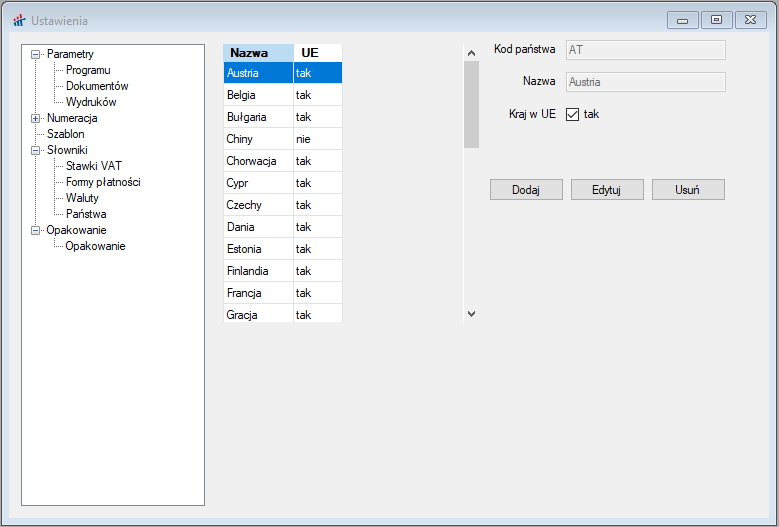
Task: Sort by the Nazwa column header
Action: click(x=258, y=53)
